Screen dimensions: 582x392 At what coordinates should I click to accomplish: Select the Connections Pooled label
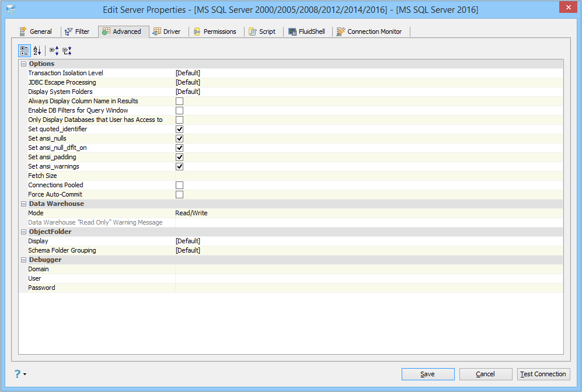click(55, 185)
